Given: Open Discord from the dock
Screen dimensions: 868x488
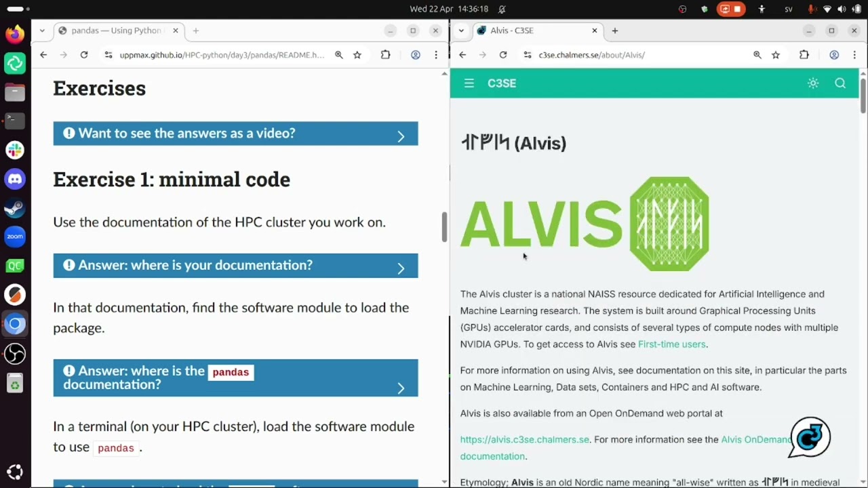Looking at the screenshot, I should click(15, 179).
